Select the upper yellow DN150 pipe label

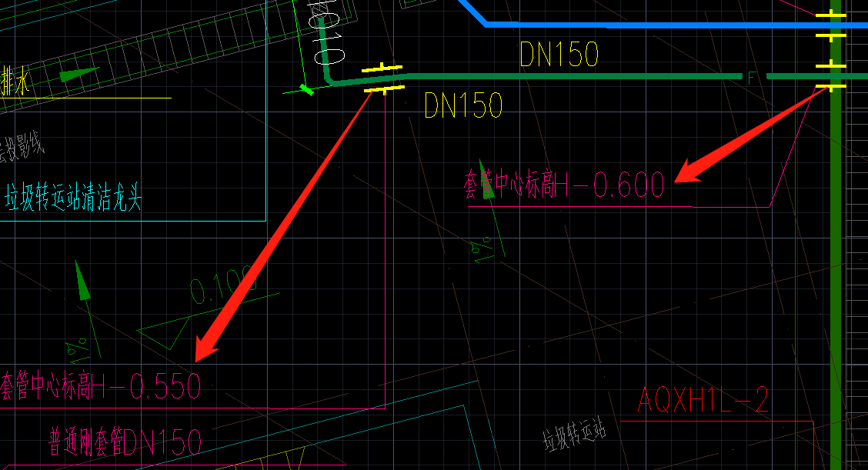pos(559,55)
